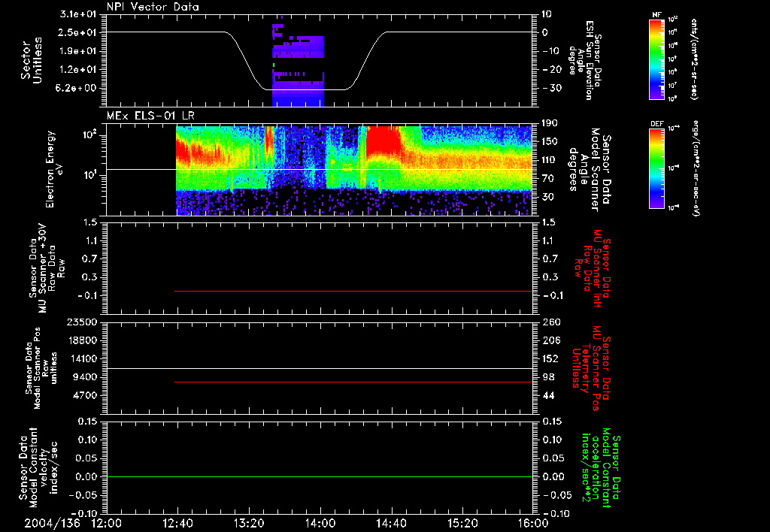Click the DEF color scale bar
Image resolution: width=770 pixels, height=532 pixels.
point(657,168)
